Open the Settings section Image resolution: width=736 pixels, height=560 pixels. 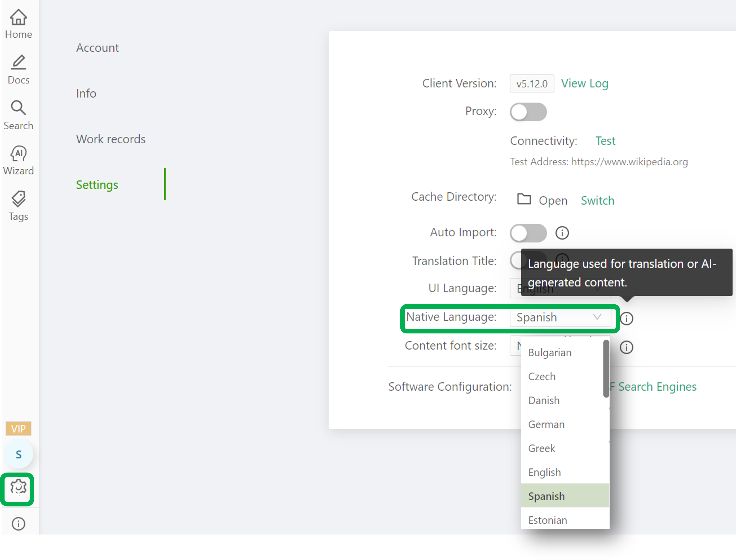[97, 185]
